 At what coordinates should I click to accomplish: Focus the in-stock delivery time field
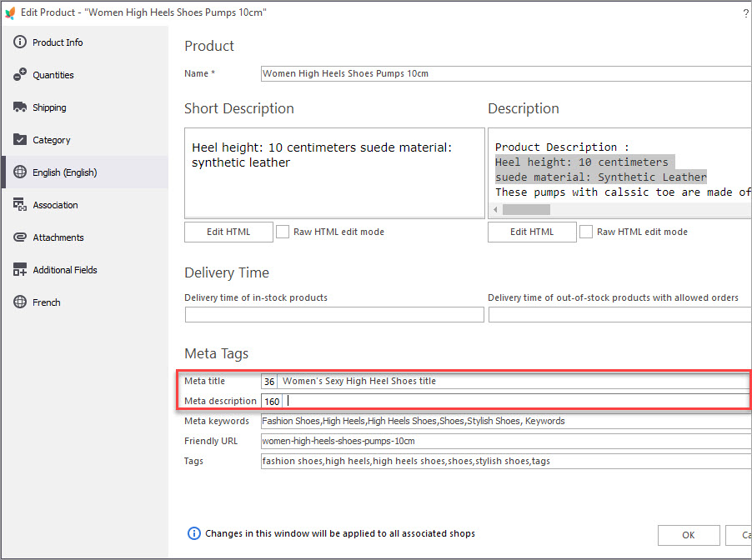[x=335, y=314]
